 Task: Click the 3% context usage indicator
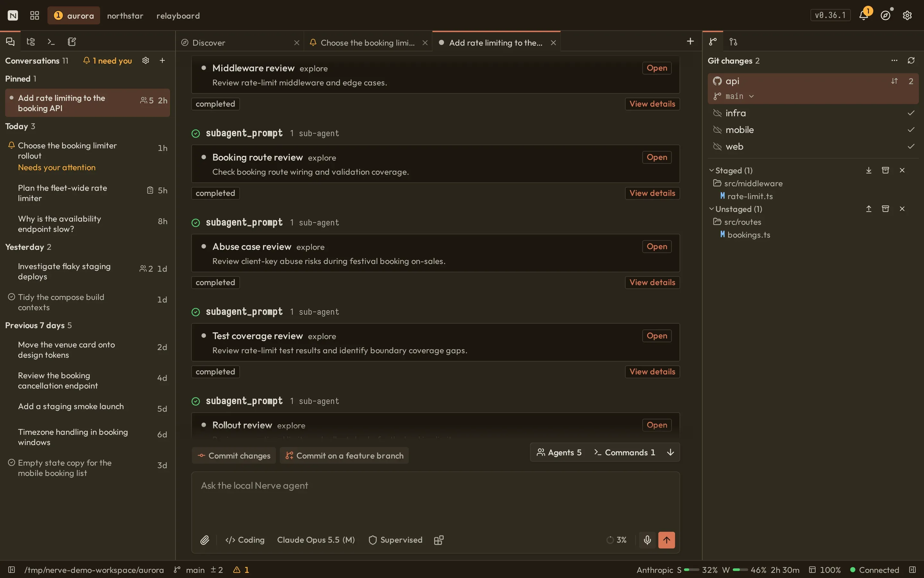click(x=617, y=540)
